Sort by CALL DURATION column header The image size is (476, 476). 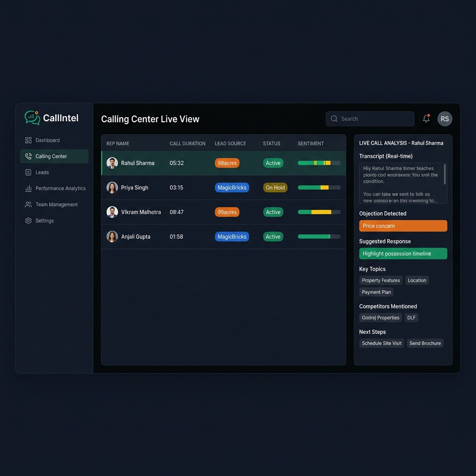point(187,143)
